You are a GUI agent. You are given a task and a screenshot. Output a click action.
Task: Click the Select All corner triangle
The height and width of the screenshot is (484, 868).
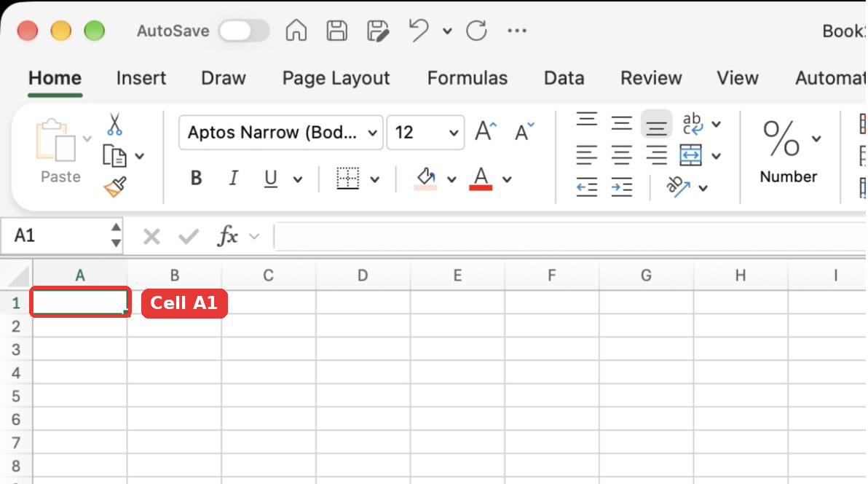19,276
